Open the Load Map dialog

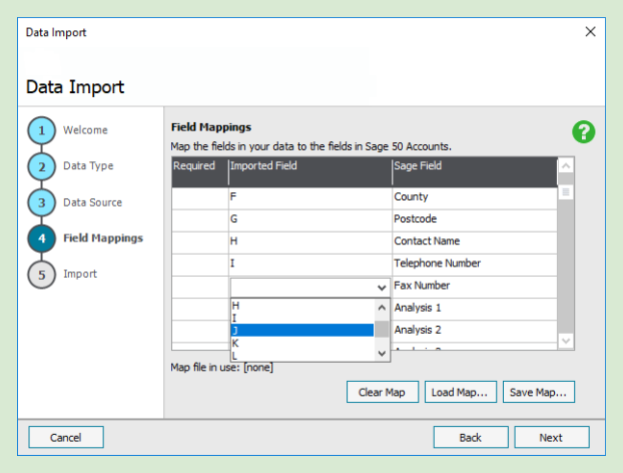click(460, 392)
